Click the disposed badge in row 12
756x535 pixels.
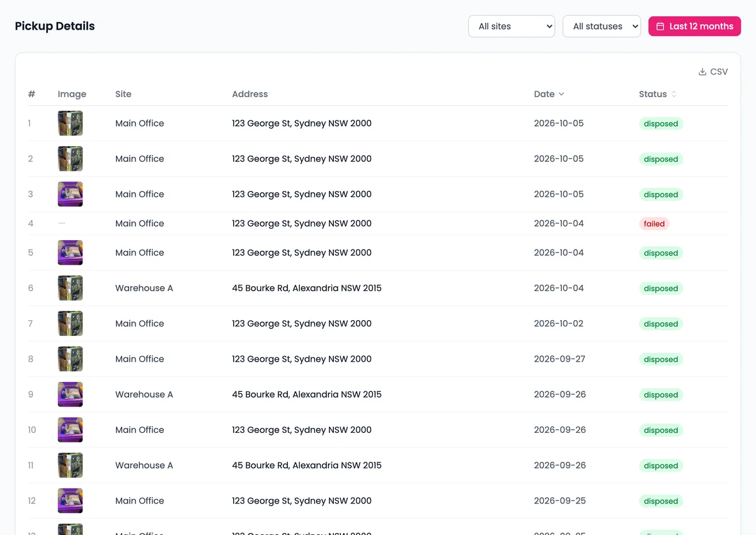(661, 501)
